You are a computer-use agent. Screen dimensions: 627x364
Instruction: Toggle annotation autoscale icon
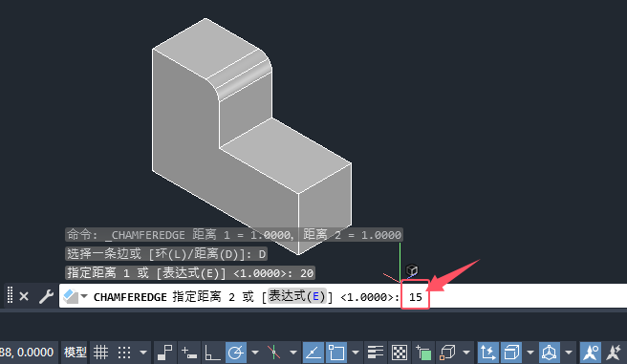(x=614, y=353)
